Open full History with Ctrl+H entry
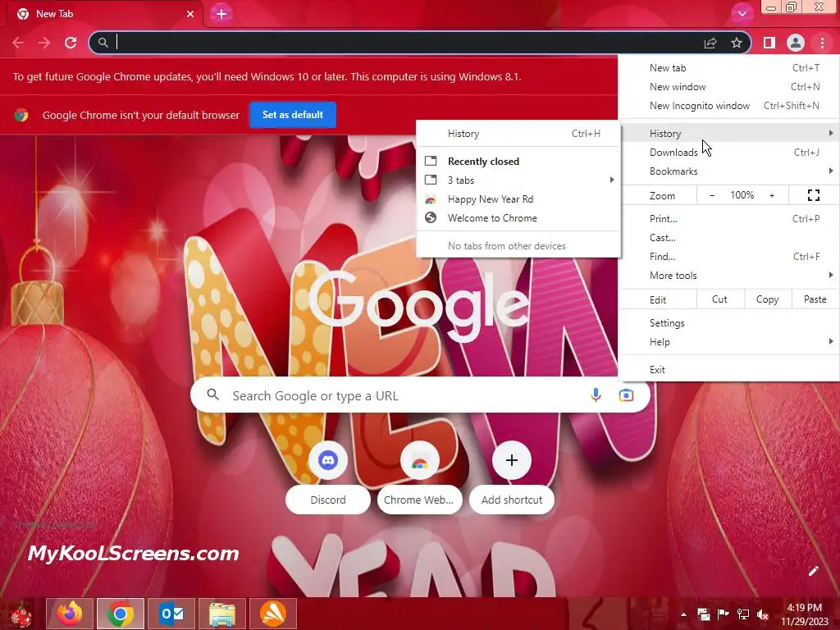Image resolution: width=840 pixels, height=630 pixels. [518, 134]
